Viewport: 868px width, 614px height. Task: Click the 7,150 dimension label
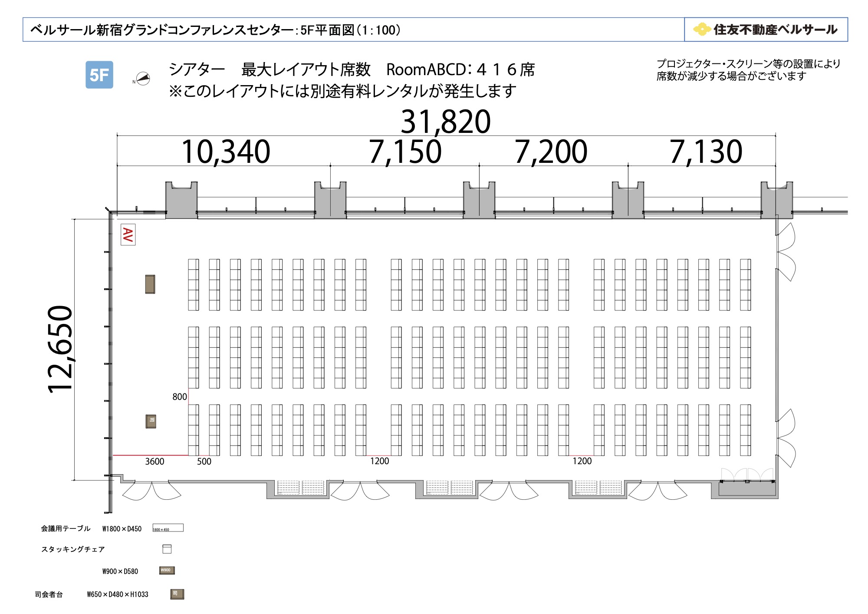405,152
